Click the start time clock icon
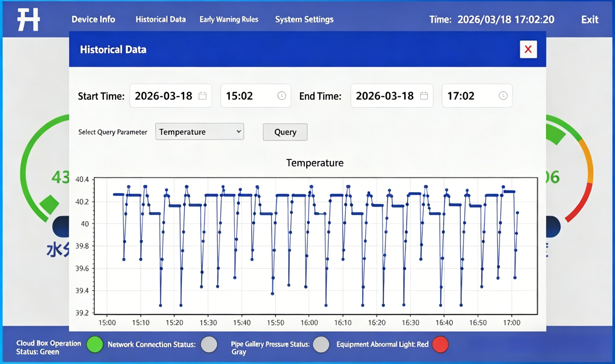The image size is (615, 364). 281,96
